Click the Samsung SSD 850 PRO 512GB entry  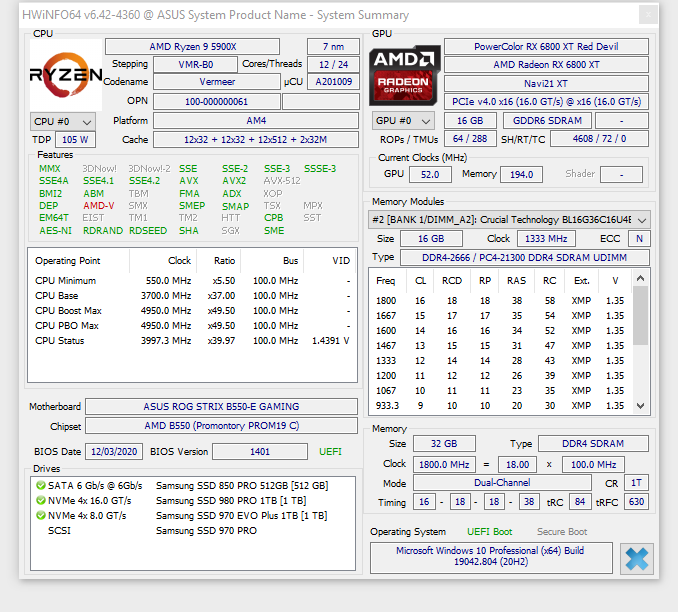pyautogui.click(x=242, y=486)
